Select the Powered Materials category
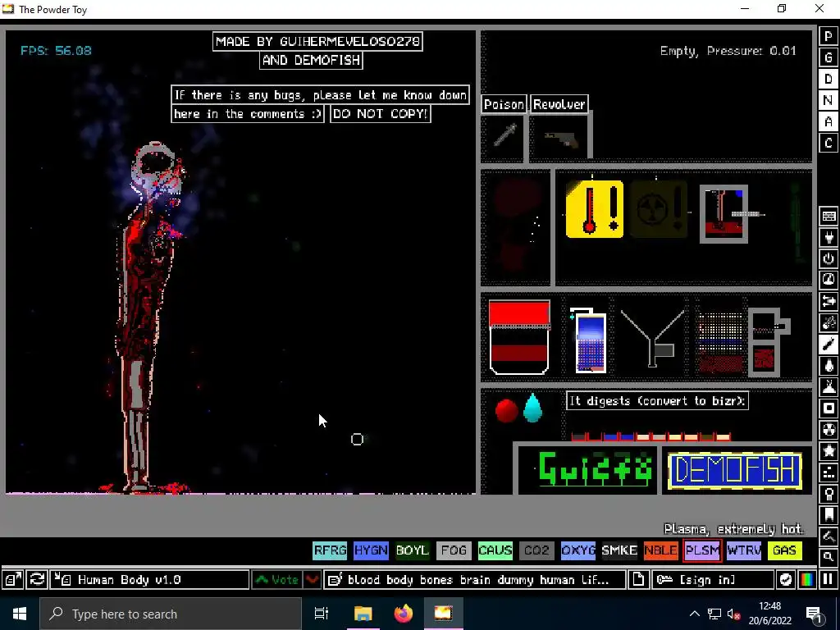The image size is (840, 630). (829, 258)
